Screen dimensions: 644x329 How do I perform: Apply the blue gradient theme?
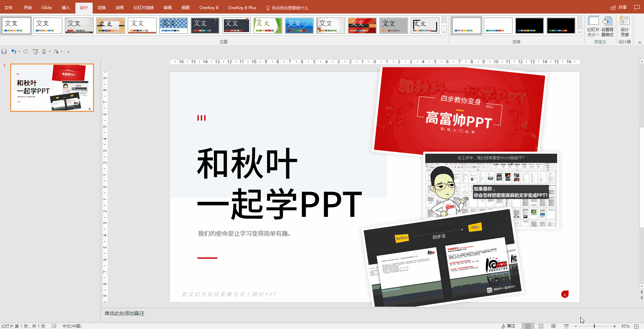(299, 26)
